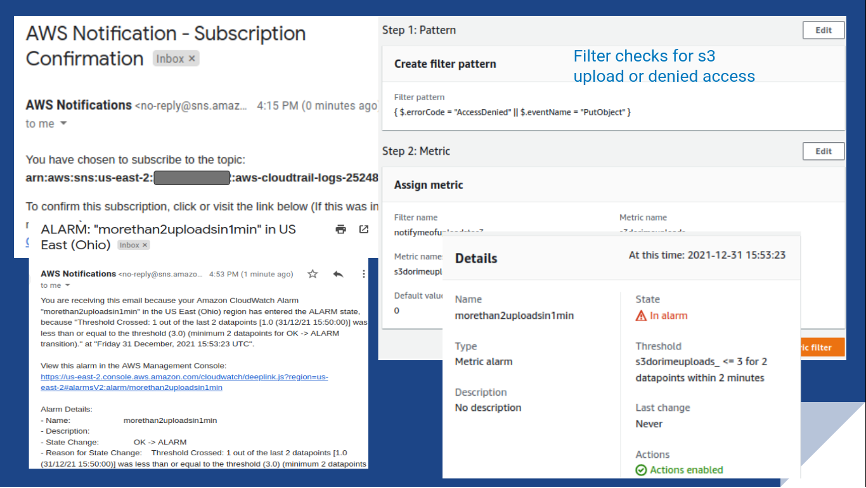The height and width of the screenshot is (488, 866).
Task: Click 'Details' panel heading
Action: tap(476, 258)
